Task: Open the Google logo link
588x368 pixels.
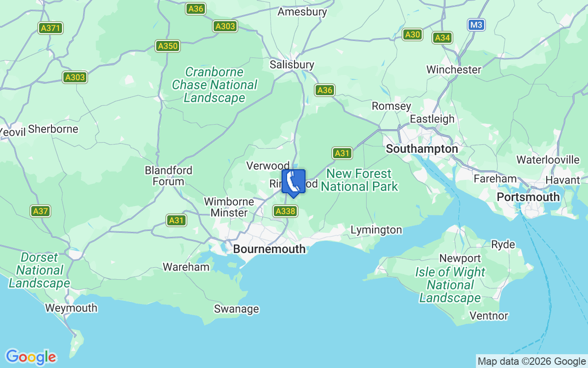Action: 31,357
